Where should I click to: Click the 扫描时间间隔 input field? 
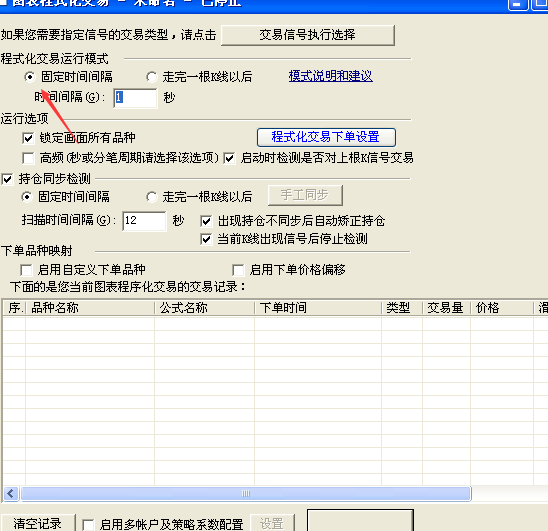[144, 221]
